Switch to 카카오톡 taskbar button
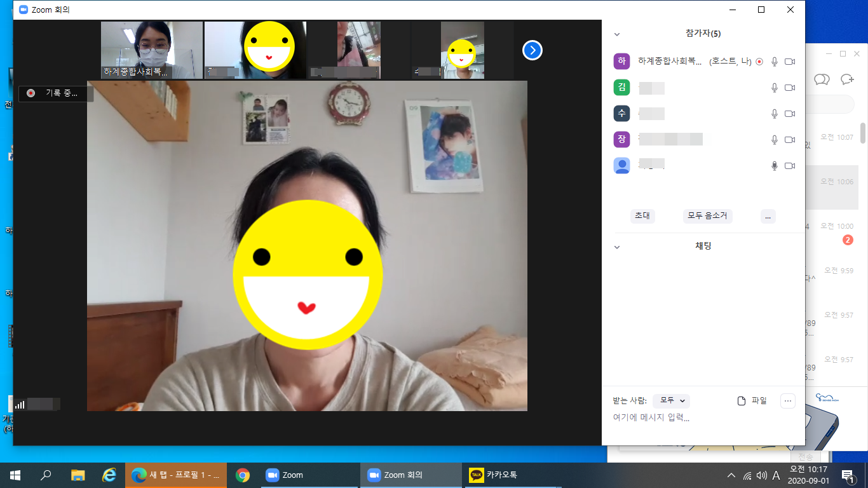This screenshot has width=868, height=488. tap(513, 475)
